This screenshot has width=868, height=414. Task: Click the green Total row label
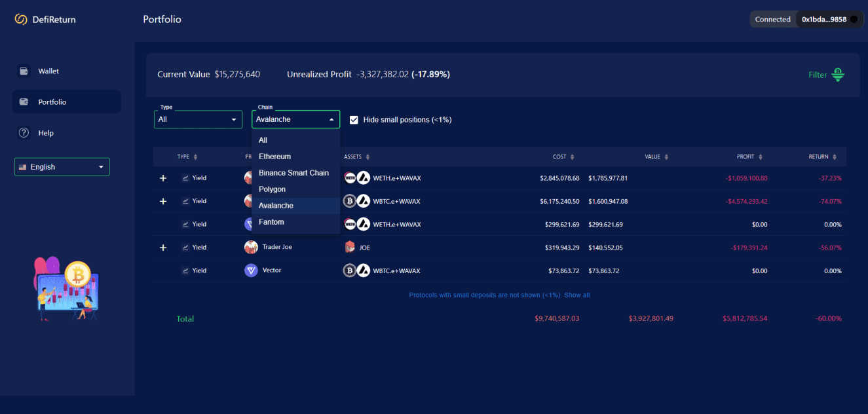pyautogui.click(x=185, y=319)
